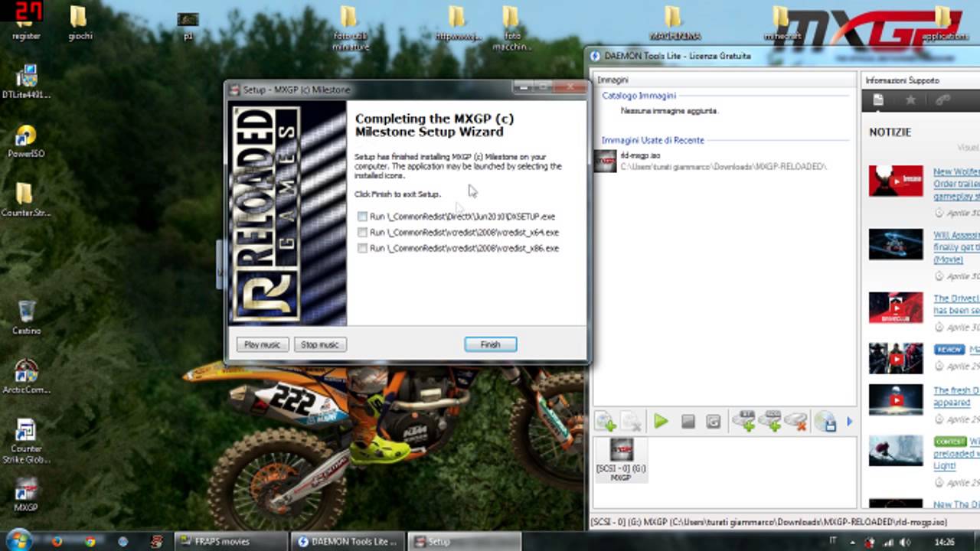Switch to DAEMON Tools Lite taskbar button
This screenshot has height=551, width=980.
click(x=348, y=541)
